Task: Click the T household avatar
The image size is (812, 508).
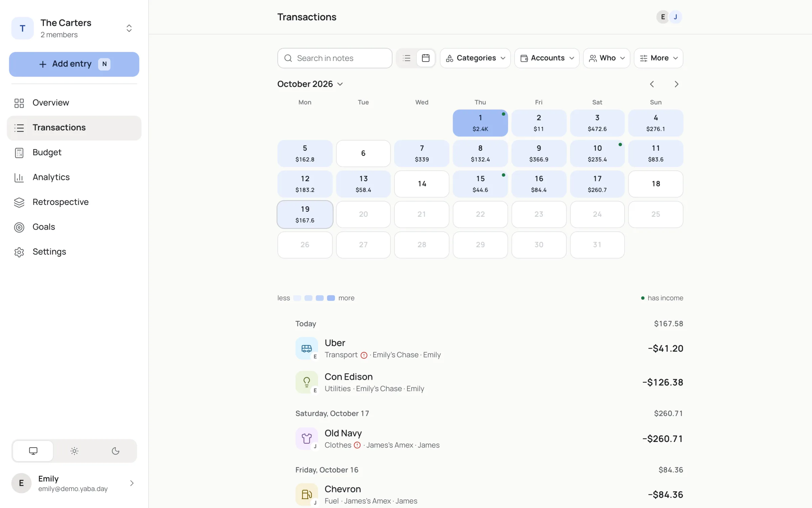Action: click(22, 28)
